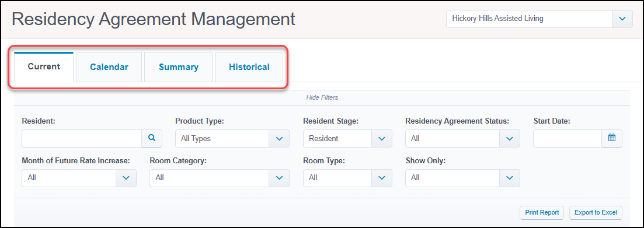Screen dimensions: 644x228
Task: Click into the Start Date input field
Action: 568,139
